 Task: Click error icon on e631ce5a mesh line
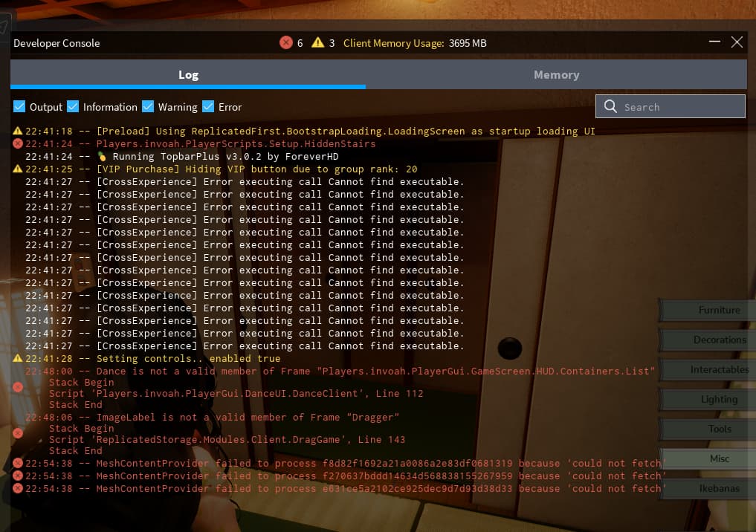tap(18, 488)
